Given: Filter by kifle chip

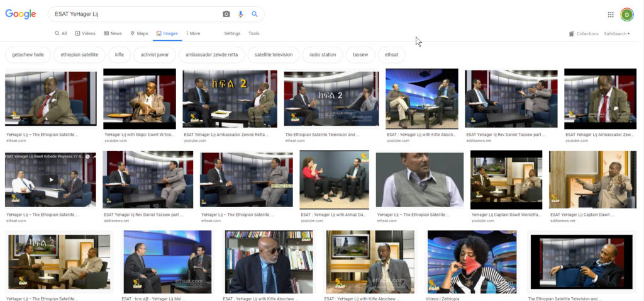Looking at the screenshot, I should click(119, 55).
